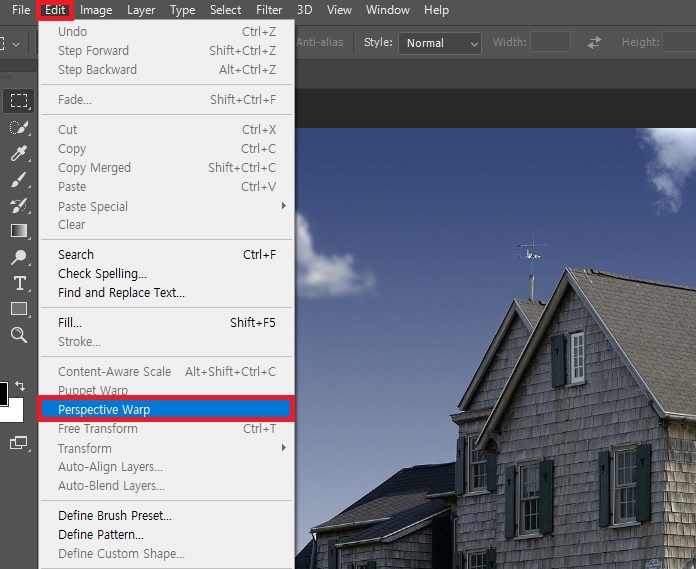Screen dimensions: 696x569
Task: Open the Image menu
Action: pyautogui.click(x=96, y=10)
